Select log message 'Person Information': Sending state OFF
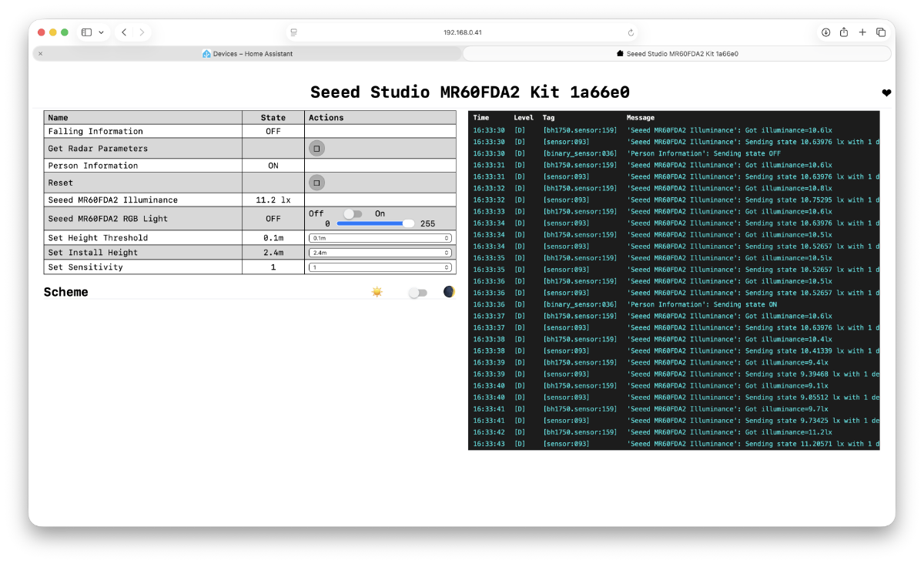Viewport: 924px width, 564px height. click(x=704, y=153)
